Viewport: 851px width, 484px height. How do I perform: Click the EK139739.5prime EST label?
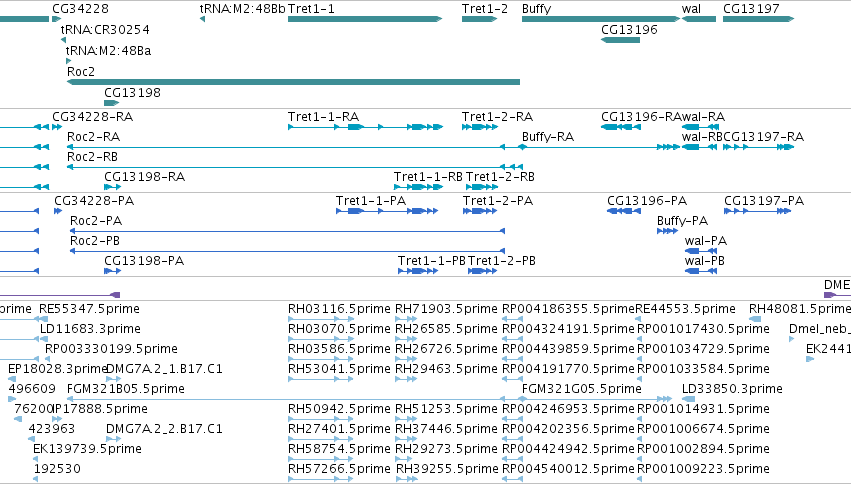pyautogui.click(x=87, y=449)
